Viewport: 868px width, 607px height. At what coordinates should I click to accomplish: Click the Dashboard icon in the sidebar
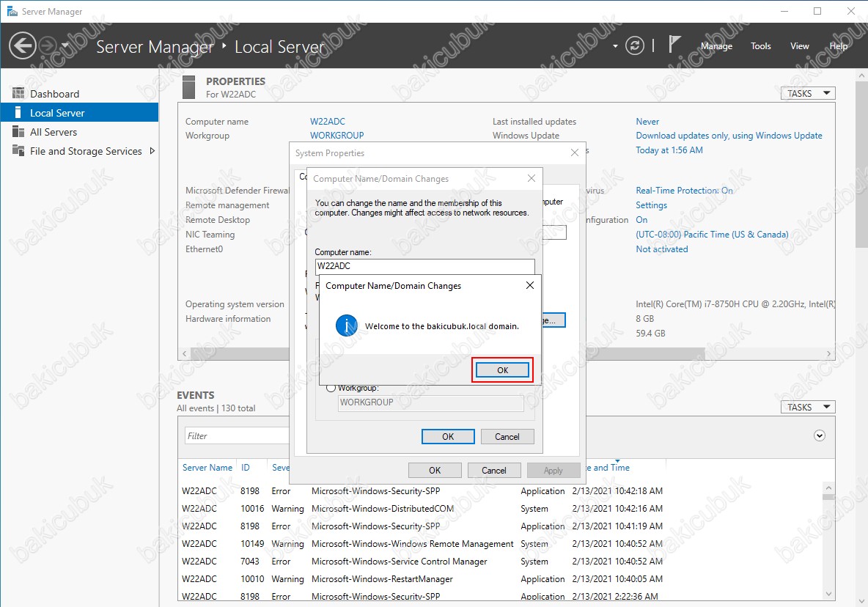(18, 93)
